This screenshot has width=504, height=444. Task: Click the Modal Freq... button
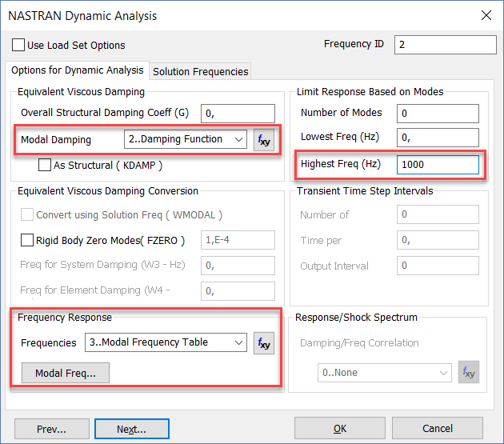point(66,373)
